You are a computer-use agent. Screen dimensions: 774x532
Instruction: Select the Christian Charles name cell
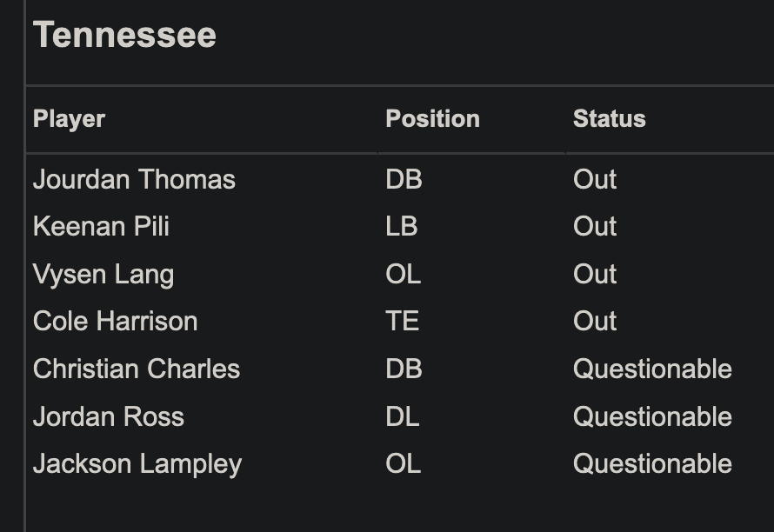[x=137, y=369]
